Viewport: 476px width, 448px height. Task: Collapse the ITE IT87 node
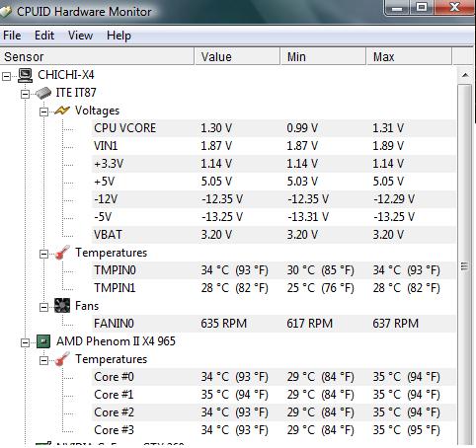tap(25, 95)
